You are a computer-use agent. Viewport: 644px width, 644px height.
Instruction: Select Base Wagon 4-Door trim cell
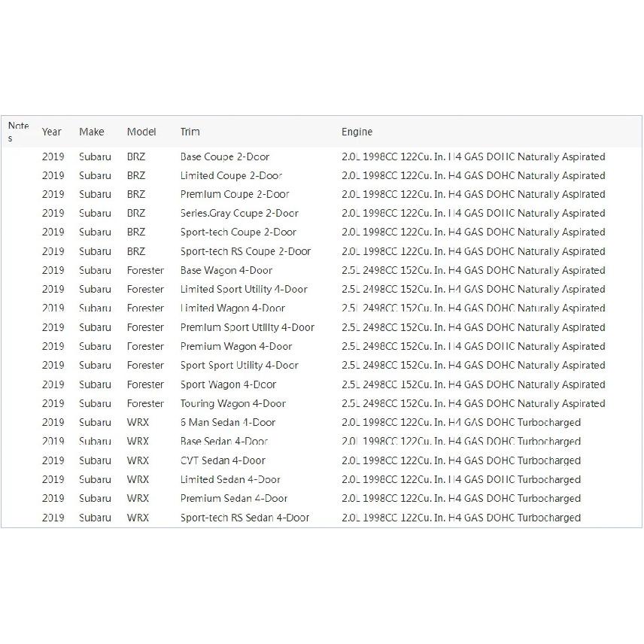[226, 271]
